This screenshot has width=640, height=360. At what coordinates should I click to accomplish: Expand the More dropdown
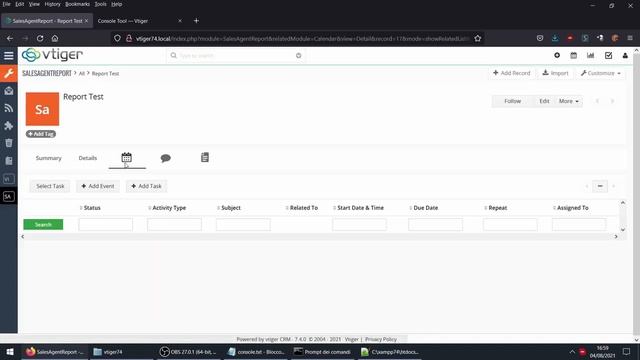pos(569,101)
